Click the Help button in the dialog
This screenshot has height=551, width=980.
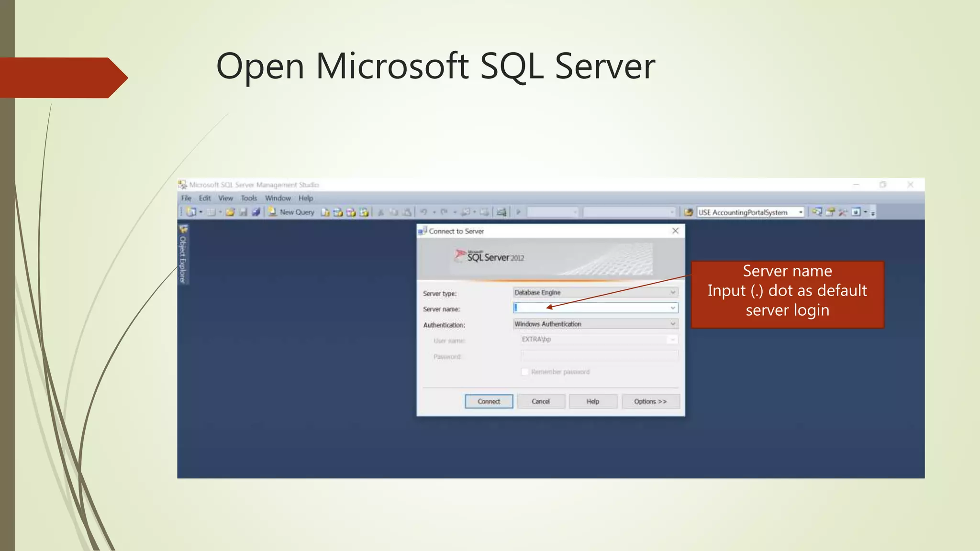pos(593,401)
